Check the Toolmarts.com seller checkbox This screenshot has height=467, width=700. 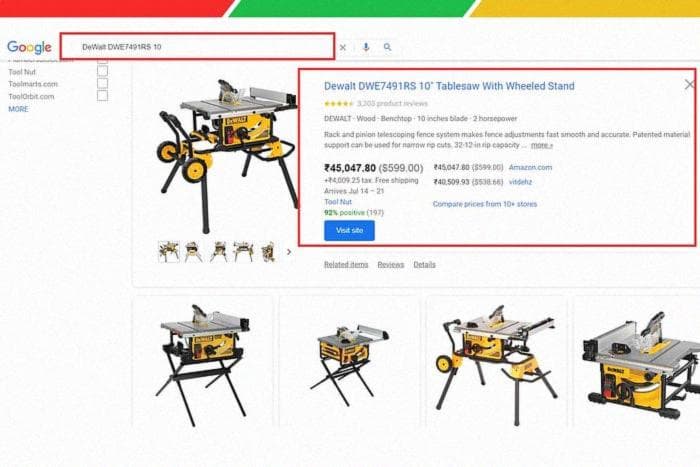pos(102,83)
